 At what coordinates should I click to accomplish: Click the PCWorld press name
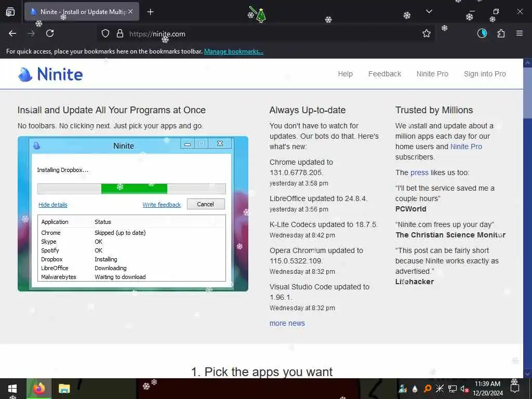[410, 209]
